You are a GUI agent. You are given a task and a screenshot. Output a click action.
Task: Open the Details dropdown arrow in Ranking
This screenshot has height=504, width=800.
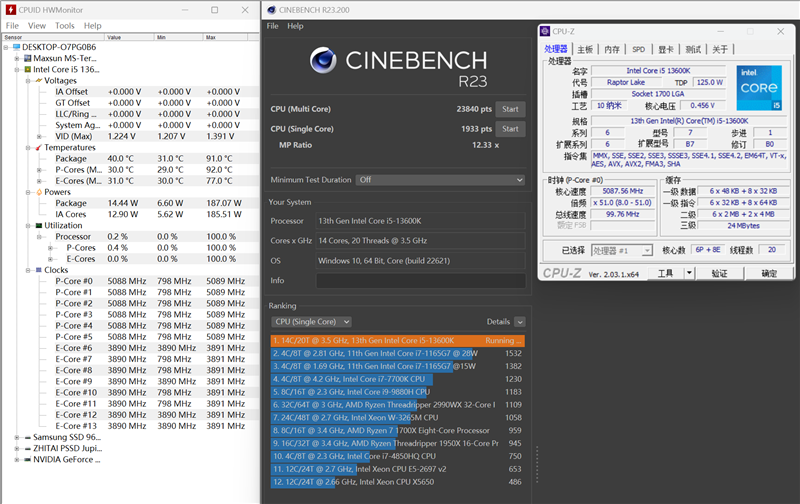coord(520,322)
